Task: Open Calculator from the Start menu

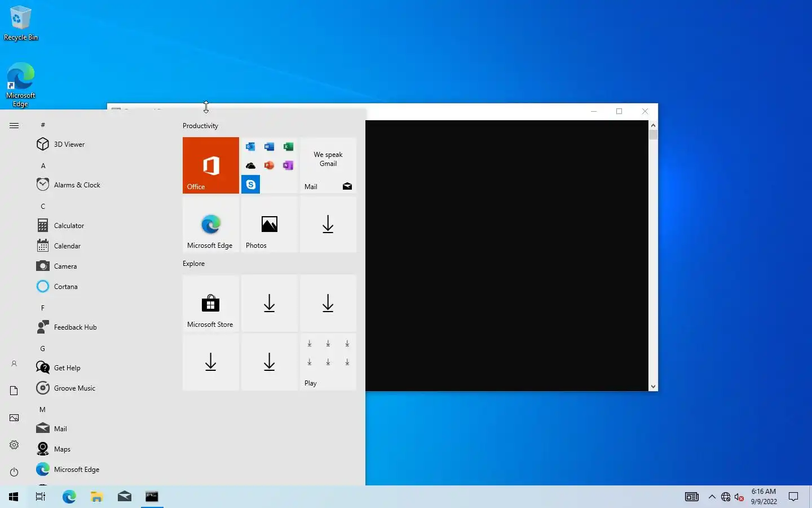Action: [x=101, y=226]
